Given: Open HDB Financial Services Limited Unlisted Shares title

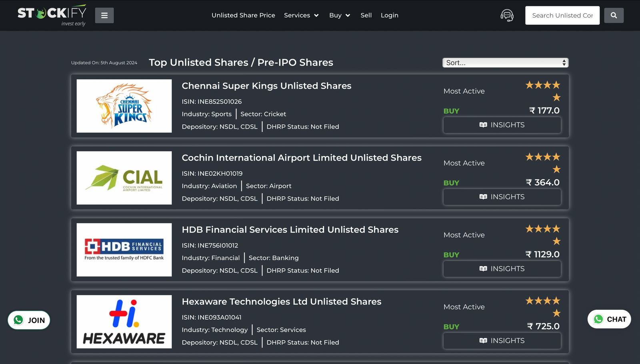Looking at the screenshot, I should click(x=290, y=230).
